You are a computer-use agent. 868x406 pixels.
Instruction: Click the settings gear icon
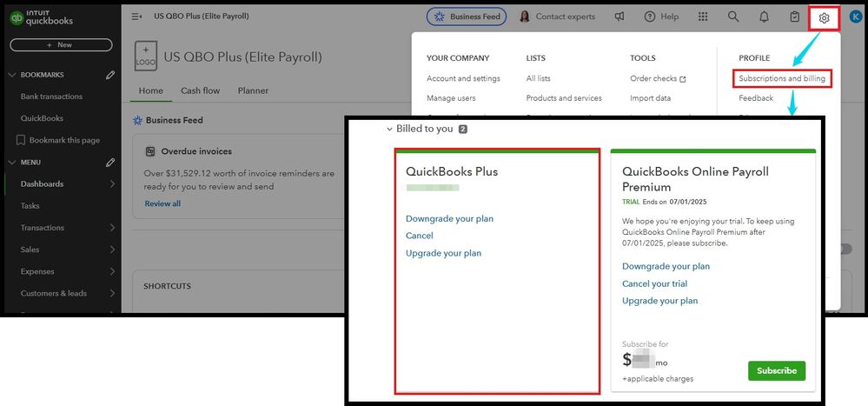pyautogui.click(x=825, y=18)
